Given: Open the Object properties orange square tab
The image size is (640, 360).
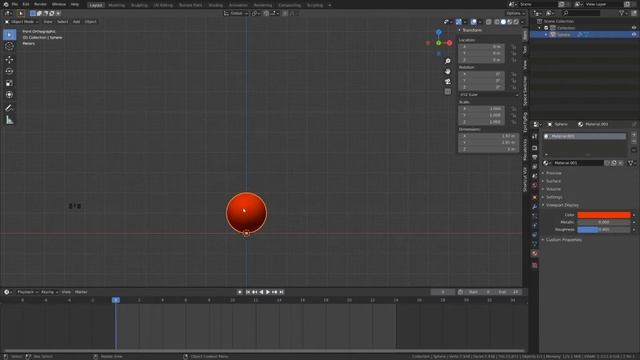Looking at the screenshot, I should [535, 197].
